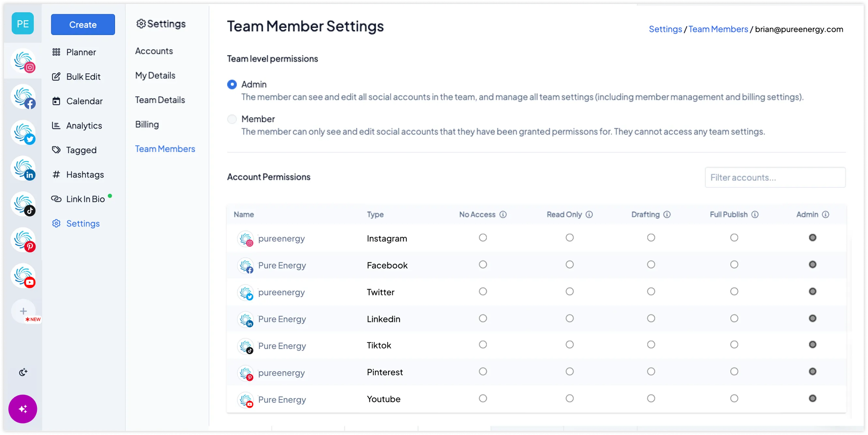Show Drafting info tooltip icon
This screenshot has width=868, height=435.
[667, 215]
